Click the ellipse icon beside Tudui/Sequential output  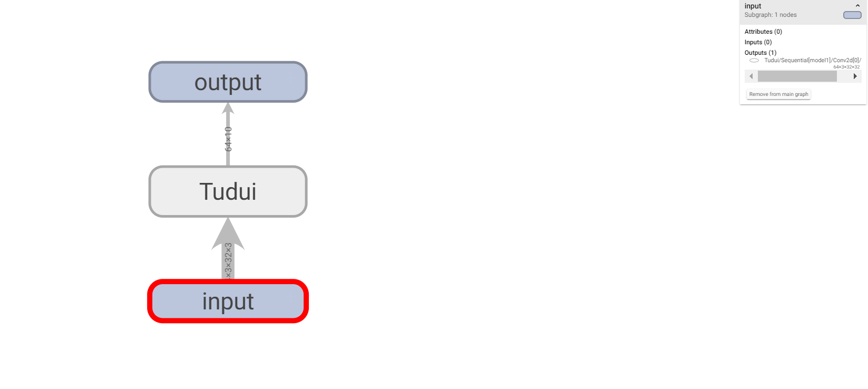[x=754, y=61]
